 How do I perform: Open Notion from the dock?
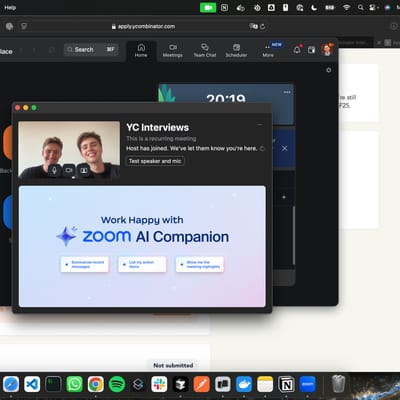286,384
